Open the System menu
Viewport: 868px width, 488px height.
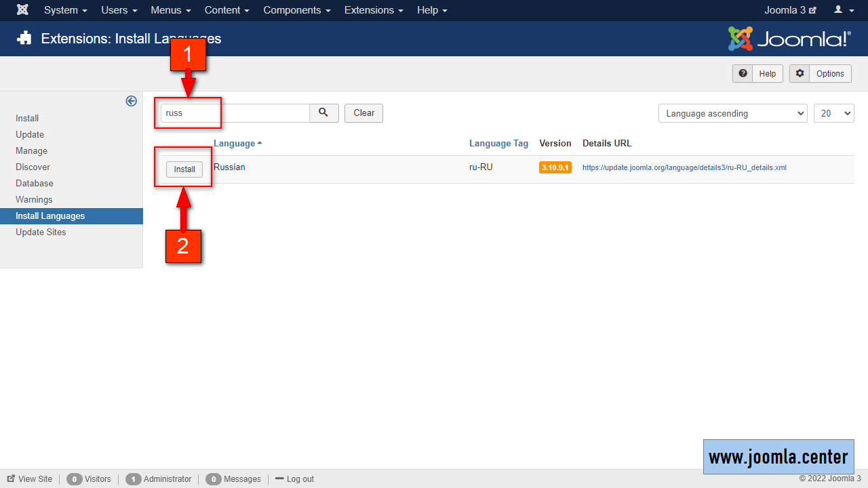coord(65,10)
